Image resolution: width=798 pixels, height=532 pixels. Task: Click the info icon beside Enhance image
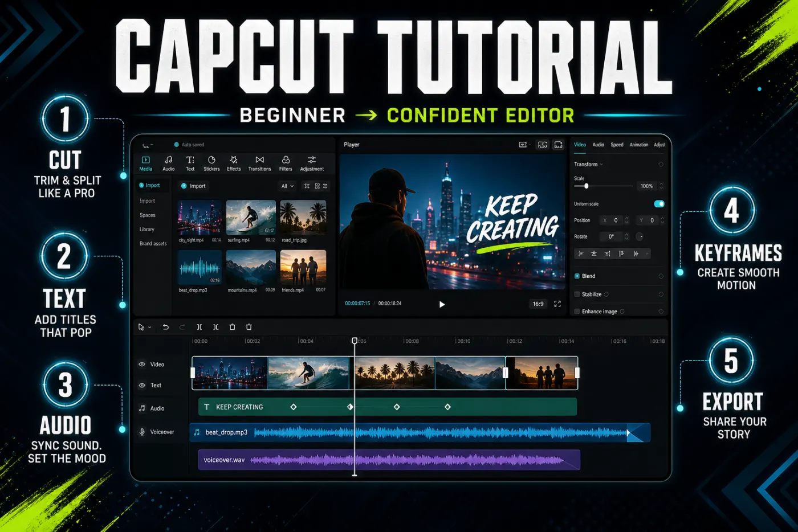click(x=622, y=312)
